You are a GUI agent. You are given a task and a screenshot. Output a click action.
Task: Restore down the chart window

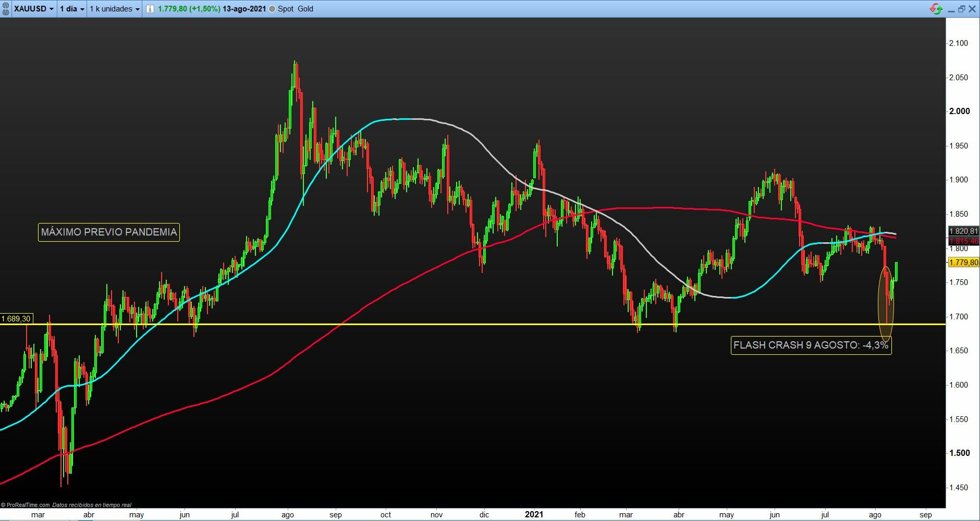tap(962, 9)
